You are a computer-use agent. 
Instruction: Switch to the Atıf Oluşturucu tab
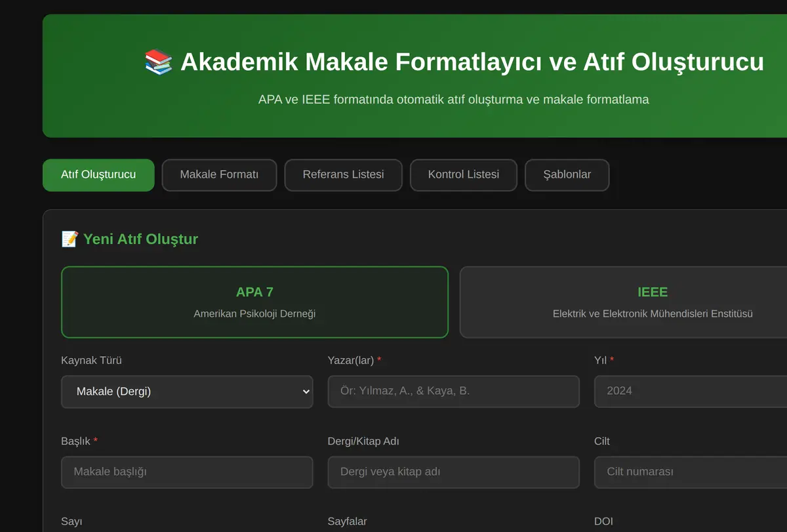coord(98,175)
